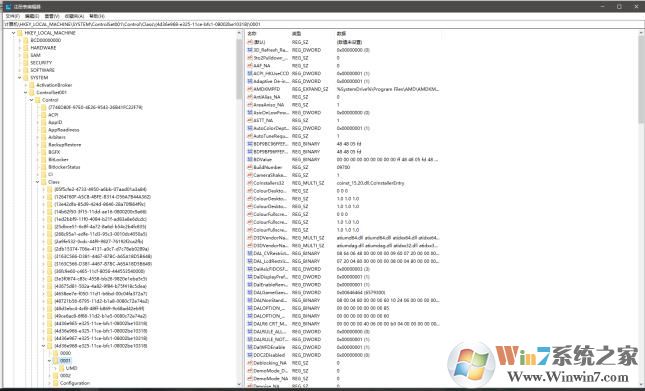Open the 收藏夹(A) menu
Image resolution: width=645 pixels, height=391 pixels.
(74, 16)
